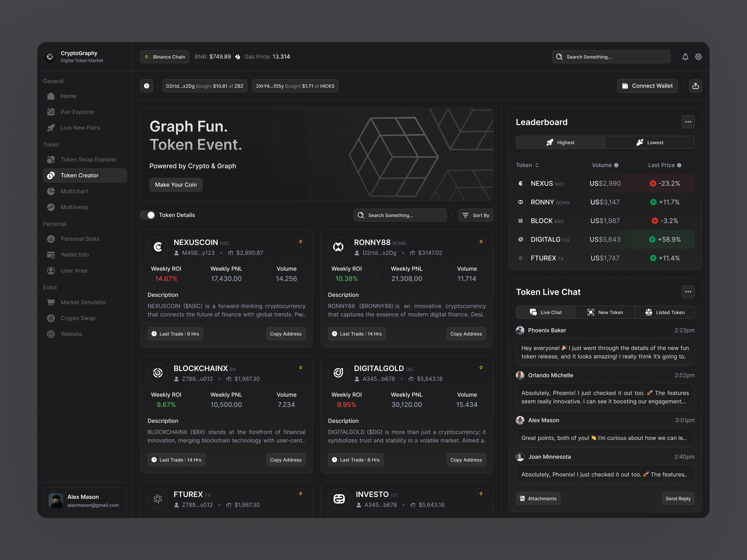This screenshot has width=747, height=560.
Task: Click the Binance Chain icon in the header
Action: coord(147,57)
